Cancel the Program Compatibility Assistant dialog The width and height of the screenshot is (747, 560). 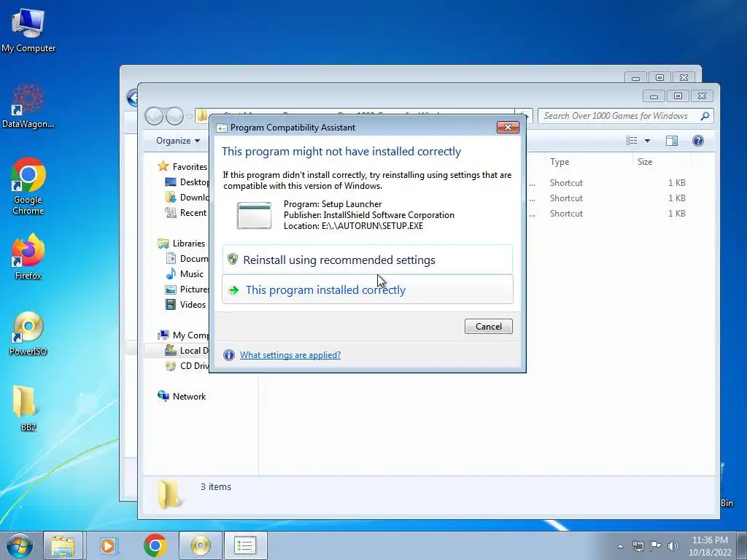(488, 326)
